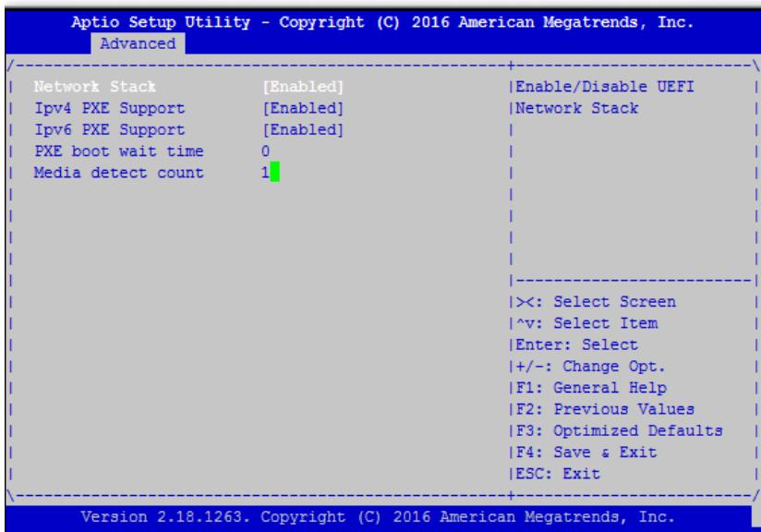761x532 pixels.
Task: Select the Ipv4 PXE Support option
Action: pyautogui.click(x=110, y=108)
